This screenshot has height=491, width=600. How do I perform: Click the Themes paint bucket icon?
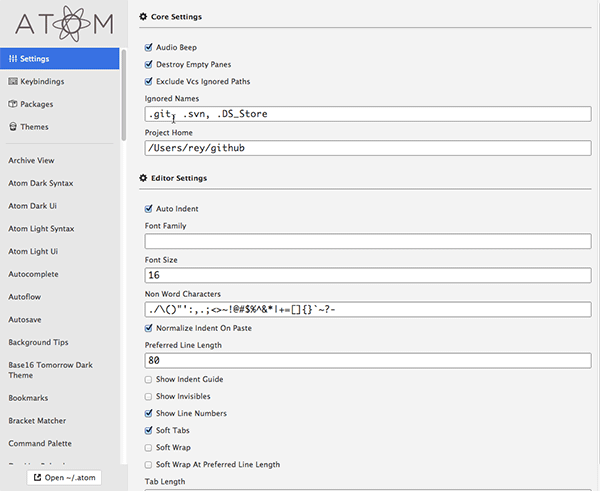point(13,126)
